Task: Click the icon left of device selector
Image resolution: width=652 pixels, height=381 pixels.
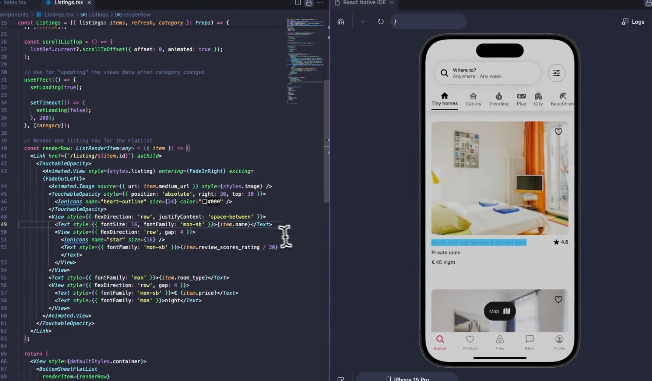Action: click(x=341, y=379)
